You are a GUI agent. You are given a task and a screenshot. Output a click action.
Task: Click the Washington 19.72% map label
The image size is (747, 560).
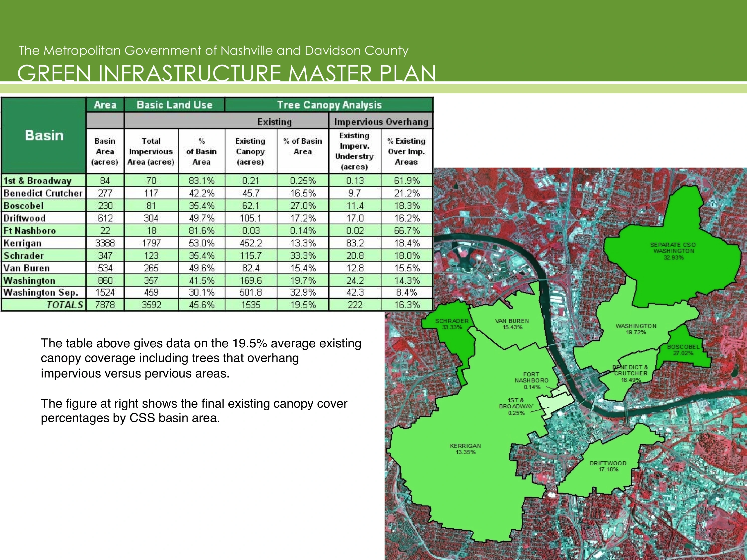pos(636,329)
